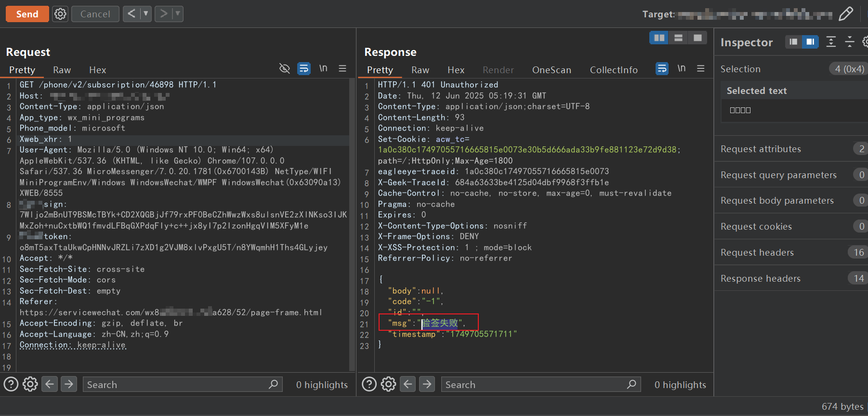This screenshot has width=868, height=416.
Task: Open help for Request search bar
Action: [x=11, y=384]
